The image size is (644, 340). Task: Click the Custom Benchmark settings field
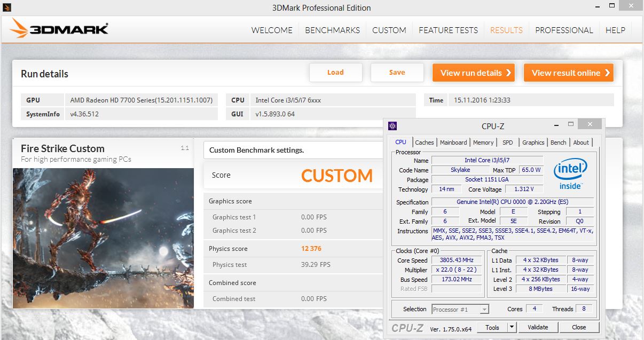[x=294, y=150]
